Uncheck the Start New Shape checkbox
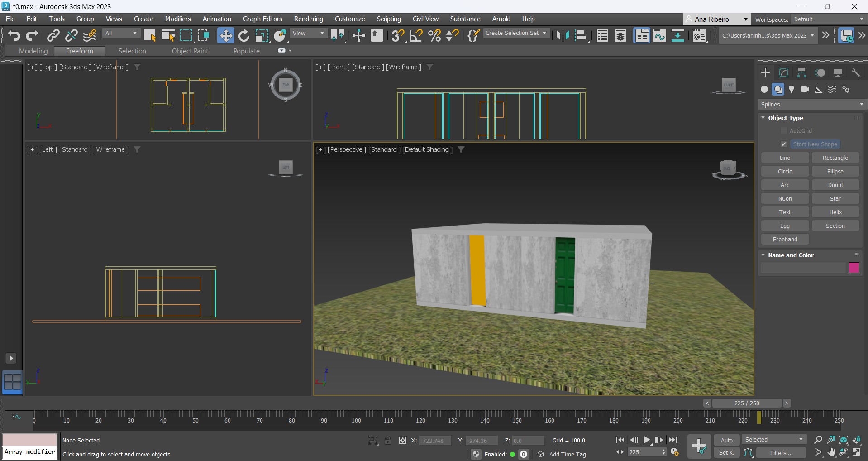The height and width of the screenshot is (461, 868). pyautogui.click(x=784, y=144)
